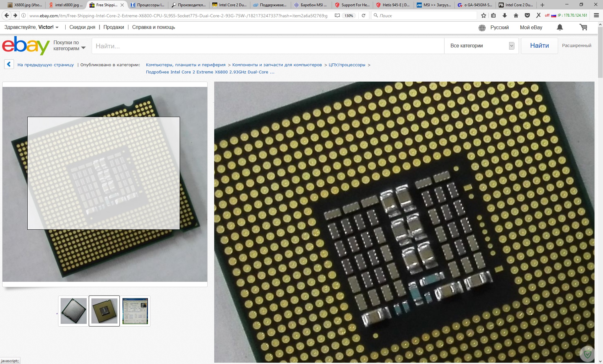The height and width of the screenshot is (364, 603).
Task: Open 'ЦПУ/процессоры' breadcrumb link
Action: coord(347,65)
